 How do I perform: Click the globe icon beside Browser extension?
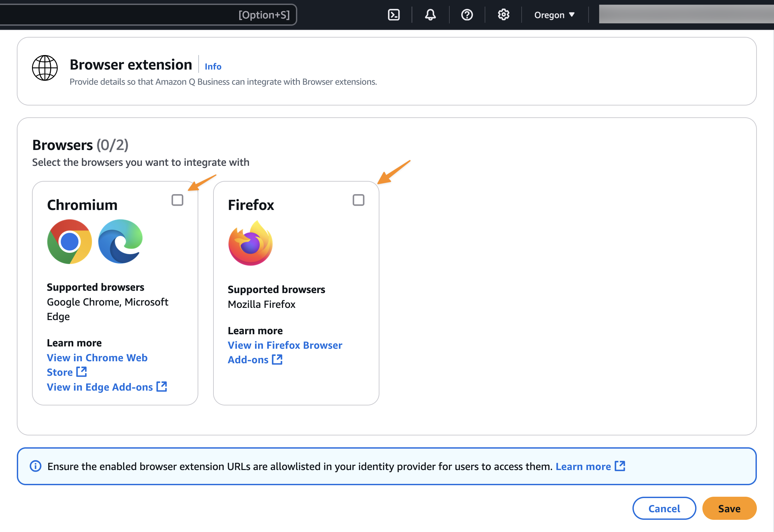point(45,68)
